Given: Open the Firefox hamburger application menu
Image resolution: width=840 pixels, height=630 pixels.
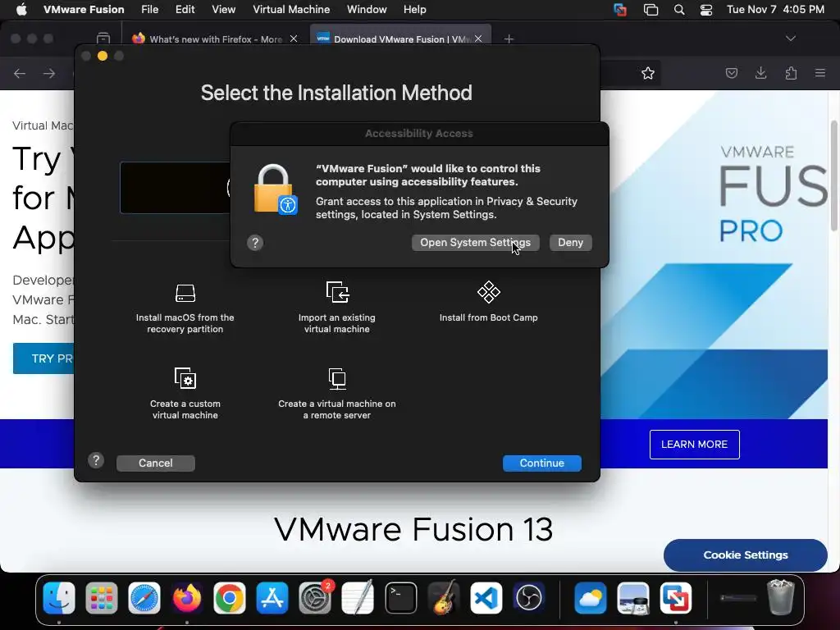Looking at the screenshot, I should (820, 73).
